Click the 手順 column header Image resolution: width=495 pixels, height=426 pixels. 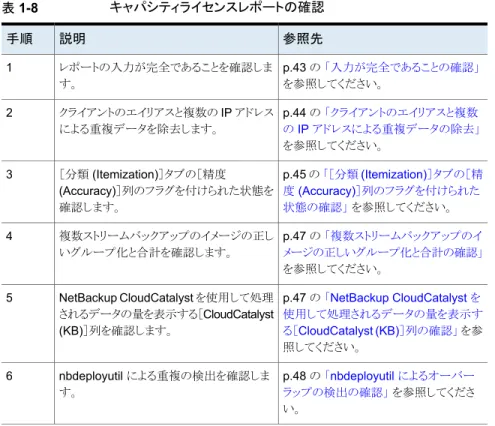(20, 39)
